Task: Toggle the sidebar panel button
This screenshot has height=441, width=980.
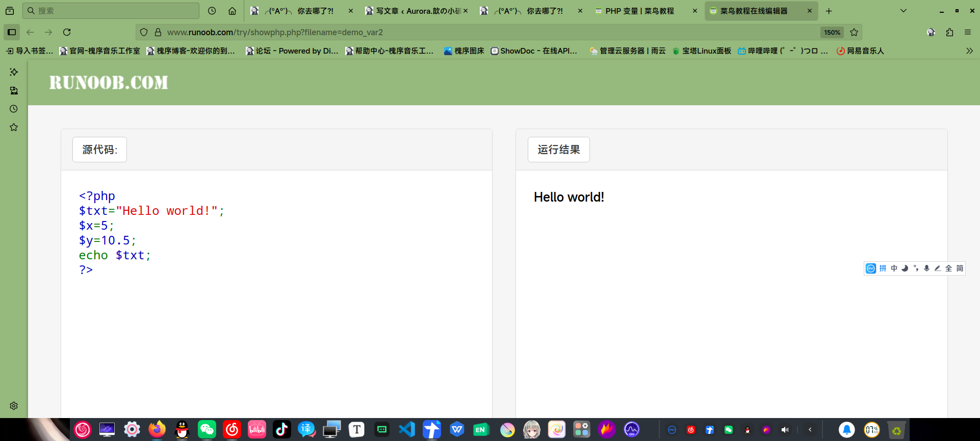Action: pos(12,32)
